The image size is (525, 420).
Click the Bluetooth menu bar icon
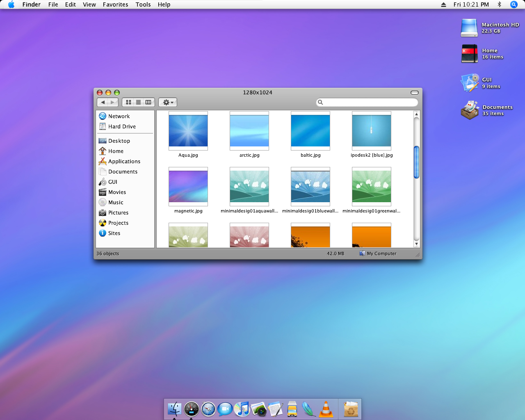[499, 5]
